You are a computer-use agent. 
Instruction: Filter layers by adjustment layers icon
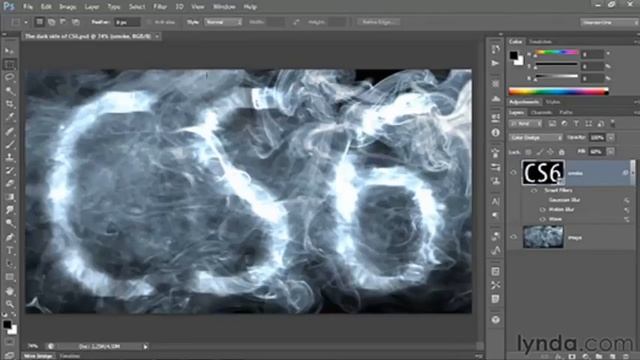coord(564,123)
